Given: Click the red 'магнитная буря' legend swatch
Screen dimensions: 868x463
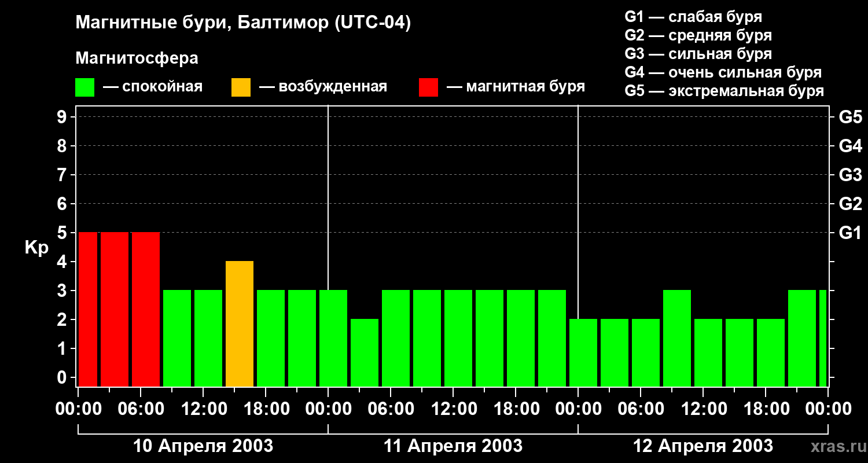Looking at the screenshot, I should [x=429, y=87].
